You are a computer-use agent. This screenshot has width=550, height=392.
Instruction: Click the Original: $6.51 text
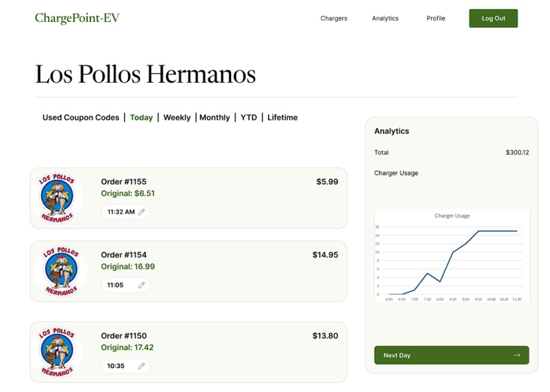(128, 194)
